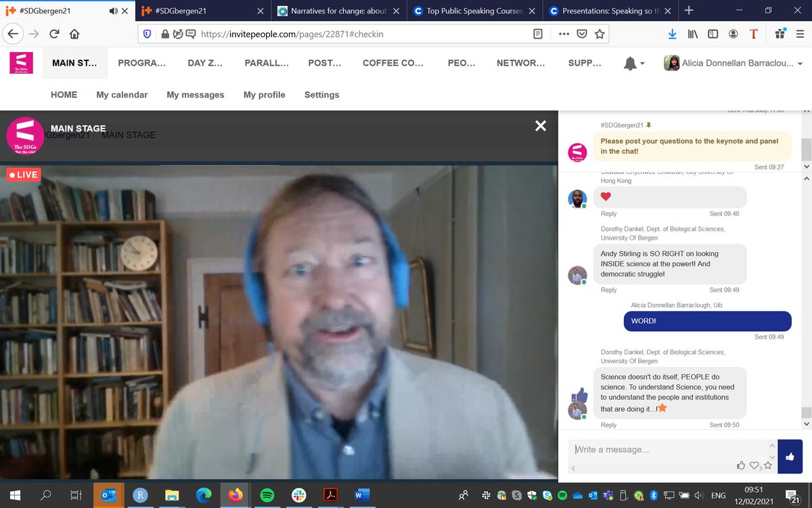812x508 pixels.
Task: Open the PARALLEL sessions navigation tab
Action: click(x=265, y=63)
